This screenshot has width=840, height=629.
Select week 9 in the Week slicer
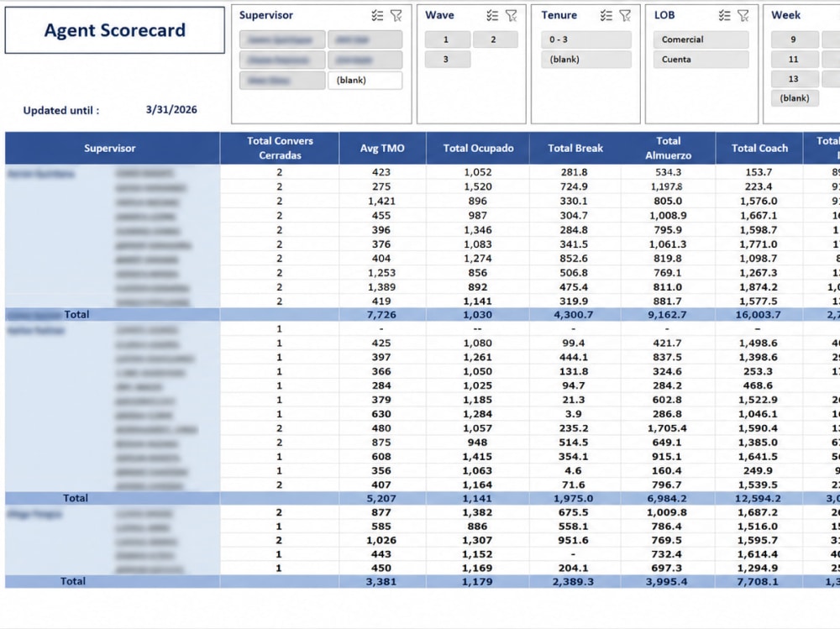click(x=795, y=39)
